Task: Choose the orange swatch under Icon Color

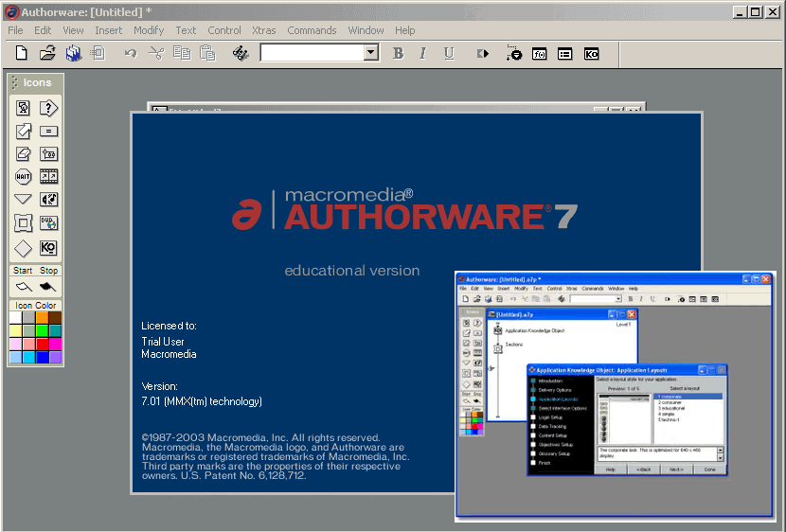Action: (x=42, y=318)
